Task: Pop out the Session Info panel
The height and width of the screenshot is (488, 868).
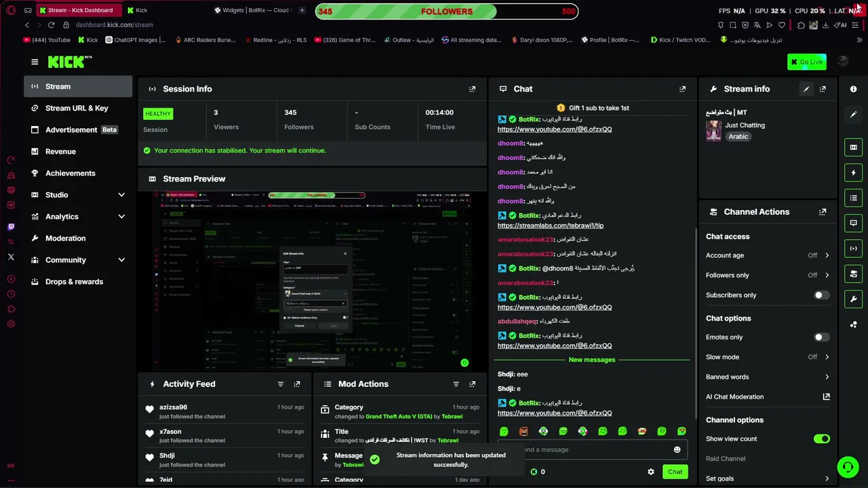Action: coord(473,89)
